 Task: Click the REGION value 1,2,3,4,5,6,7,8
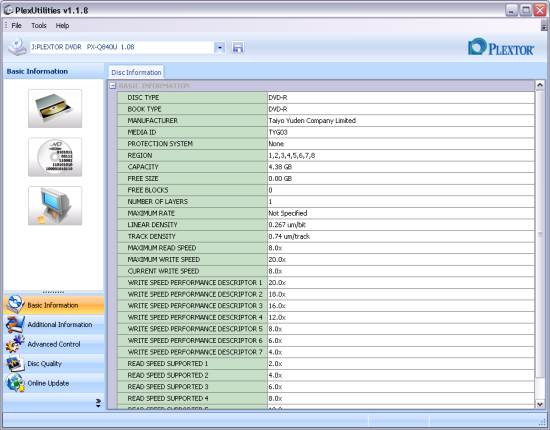point(292,155)
